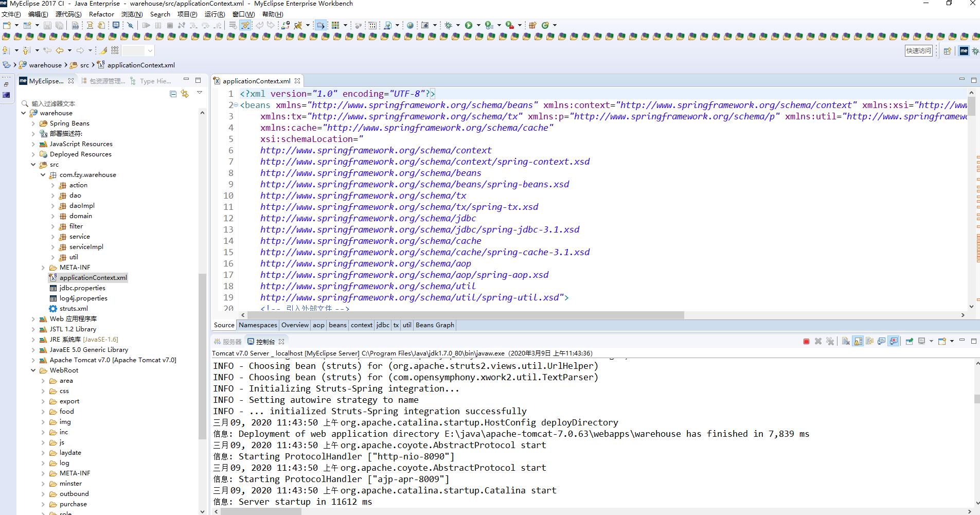Viewport: 980px width, 515px height.
Task: Click the red Terminate button in console
Action: click(x=806, y=342)
